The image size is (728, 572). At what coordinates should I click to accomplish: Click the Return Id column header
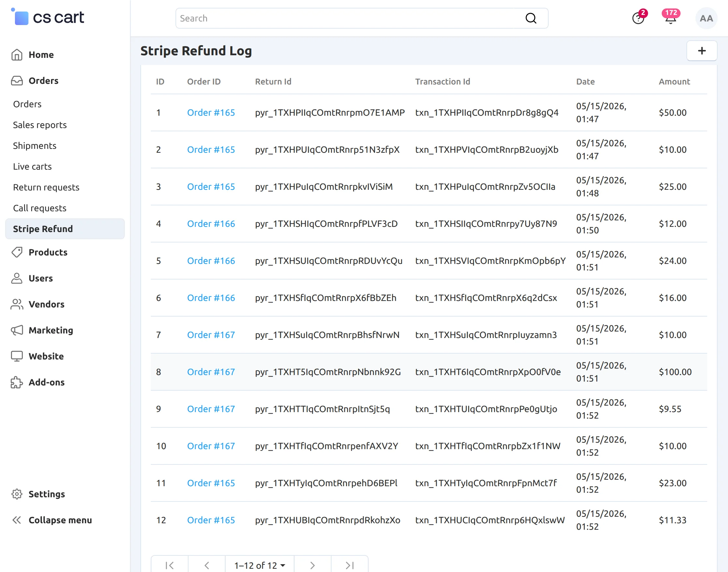[x=273, y=82]
